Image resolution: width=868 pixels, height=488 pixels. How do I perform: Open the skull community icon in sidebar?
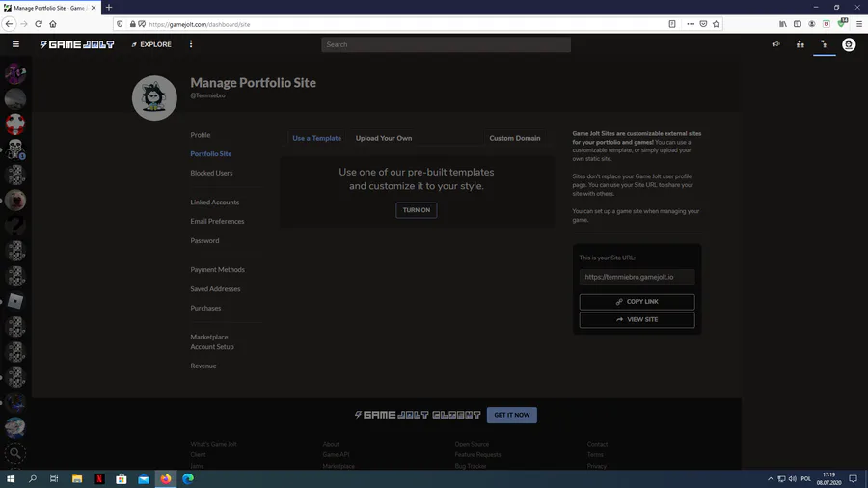point(15,149)
